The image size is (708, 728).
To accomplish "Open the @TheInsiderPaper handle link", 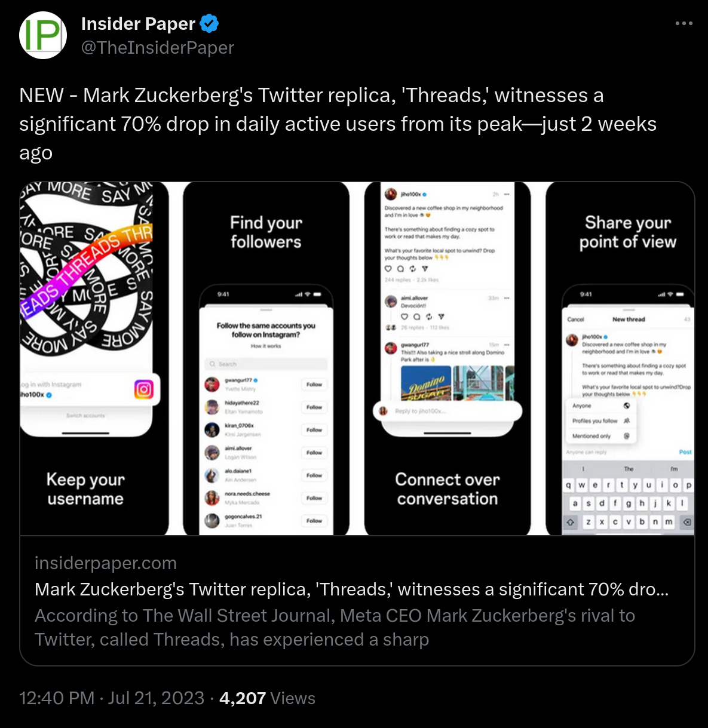I will pyautogui.click(x=158, y=48).
